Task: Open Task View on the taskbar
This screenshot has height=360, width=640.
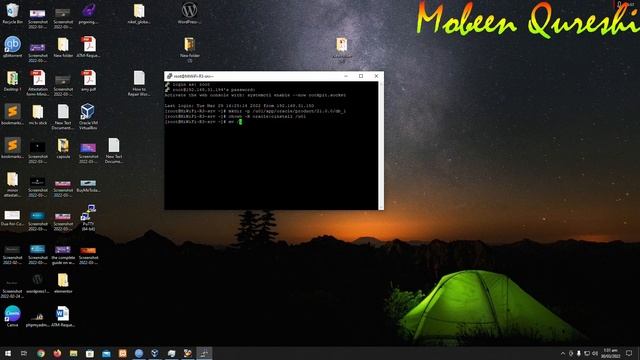Action: click(x=24, y=353)
